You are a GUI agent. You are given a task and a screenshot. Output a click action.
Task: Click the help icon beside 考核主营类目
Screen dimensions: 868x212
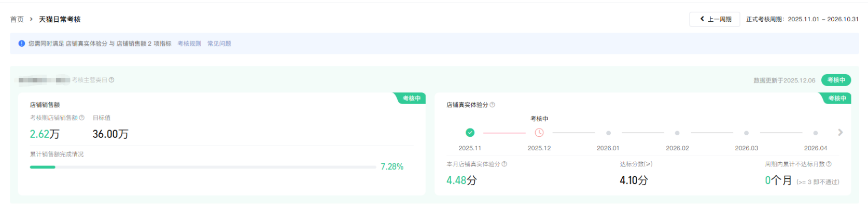[111, 80]
